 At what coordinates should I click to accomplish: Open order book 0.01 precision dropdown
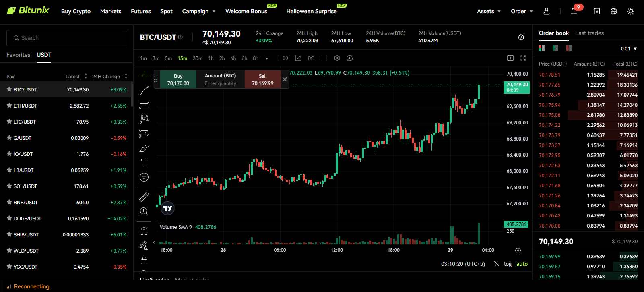tap(629, 49)
